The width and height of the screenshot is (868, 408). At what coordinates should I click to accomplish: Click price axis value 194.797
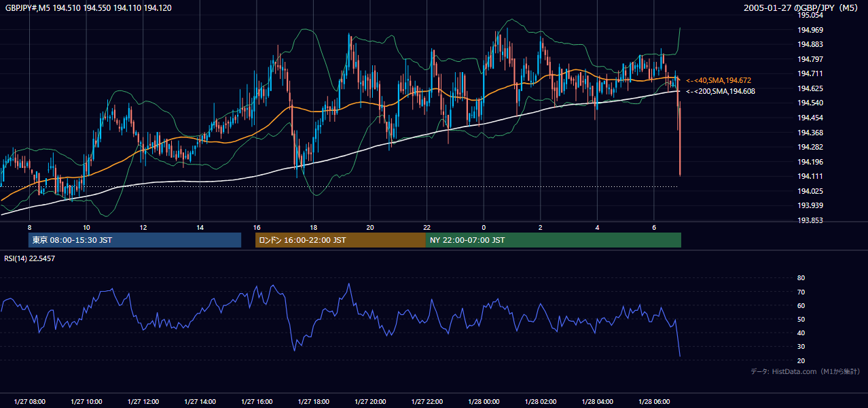(x=810, y=59)
